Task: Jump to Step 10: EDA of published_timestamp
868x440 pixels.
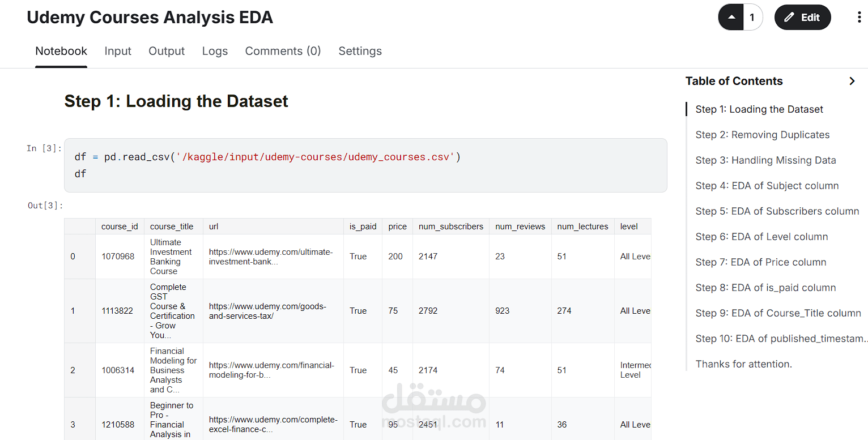Action: coord(781,339)
